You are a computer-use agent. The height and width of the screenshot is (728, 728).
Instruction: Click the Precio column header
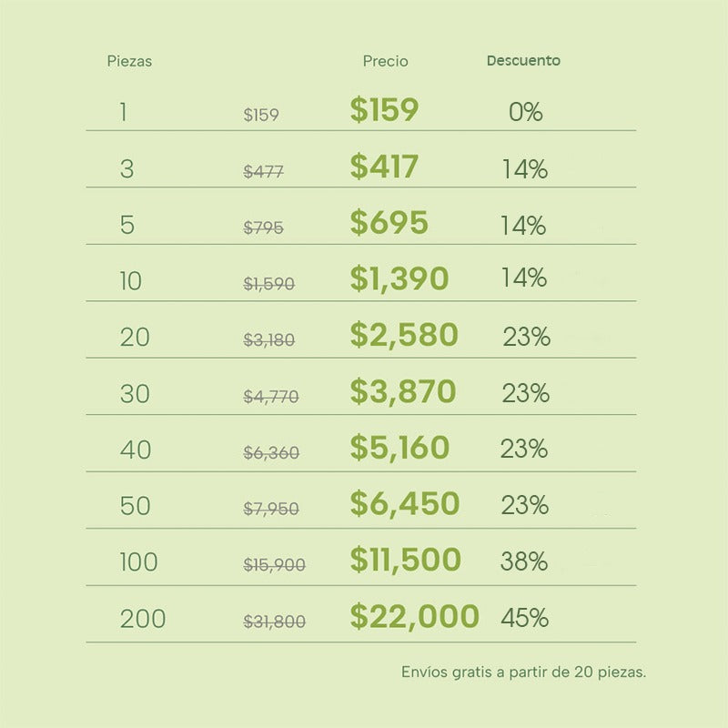click(385, 62)
